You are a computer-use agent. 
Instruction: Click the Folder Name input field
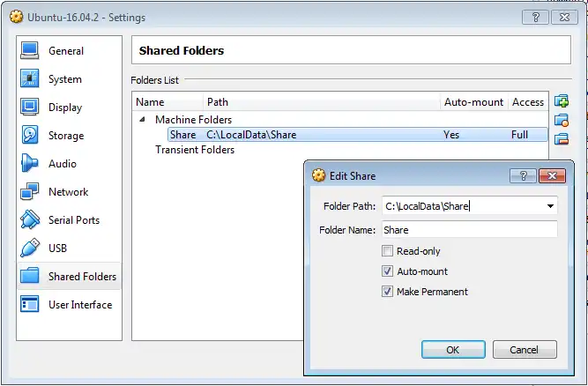[x=470, y=229]
